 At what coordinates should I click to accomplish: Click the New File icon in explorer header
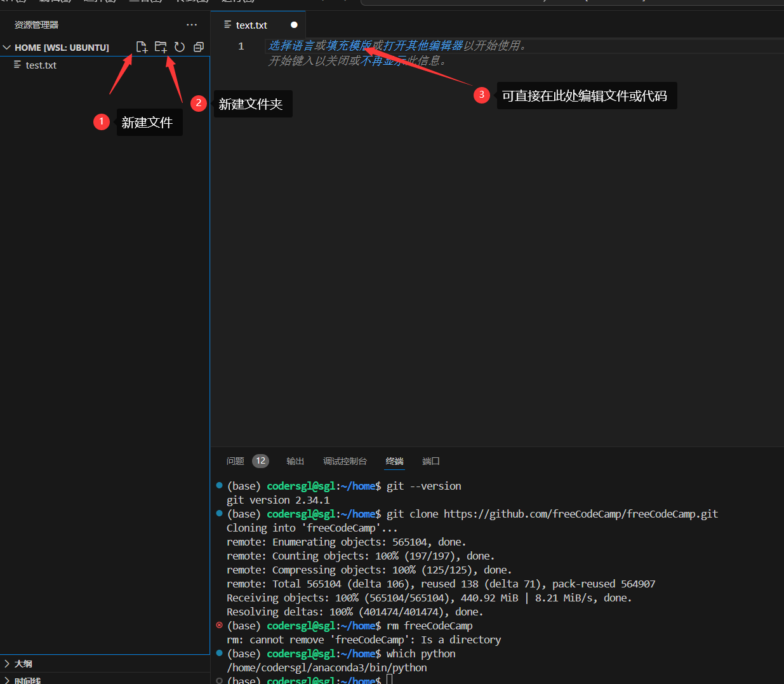[x=142, y=47]
